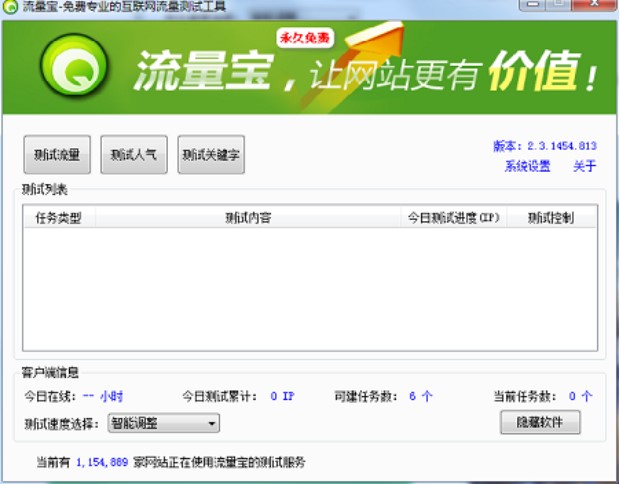
Task: Select the 测试内容 column header
Action: [x=248, y=217]
